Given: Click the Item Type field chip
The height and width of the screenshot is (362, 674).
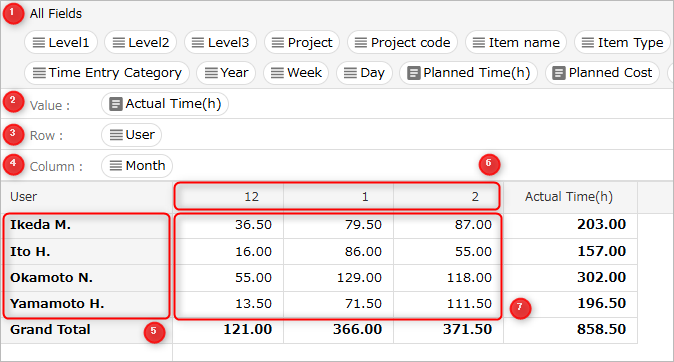Looking at the screenshot, I should coord(622,42).
